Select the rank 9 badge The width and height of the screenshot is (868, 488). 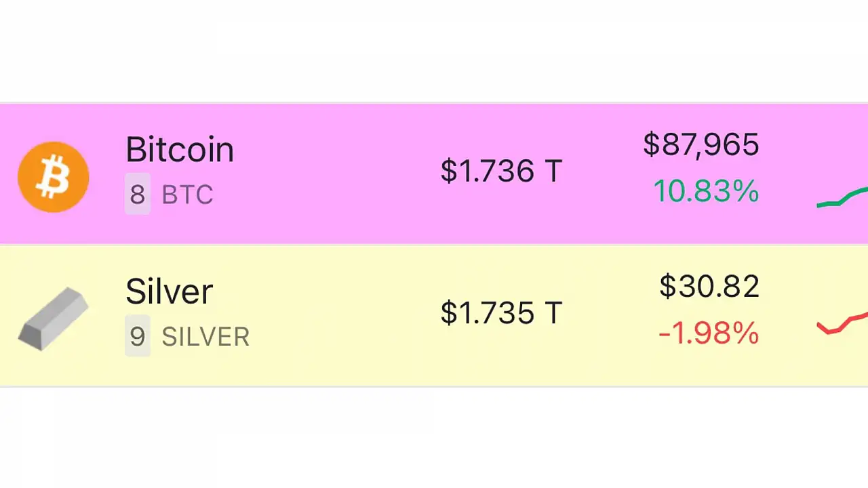pyautogui.click(x=137, y=336)
